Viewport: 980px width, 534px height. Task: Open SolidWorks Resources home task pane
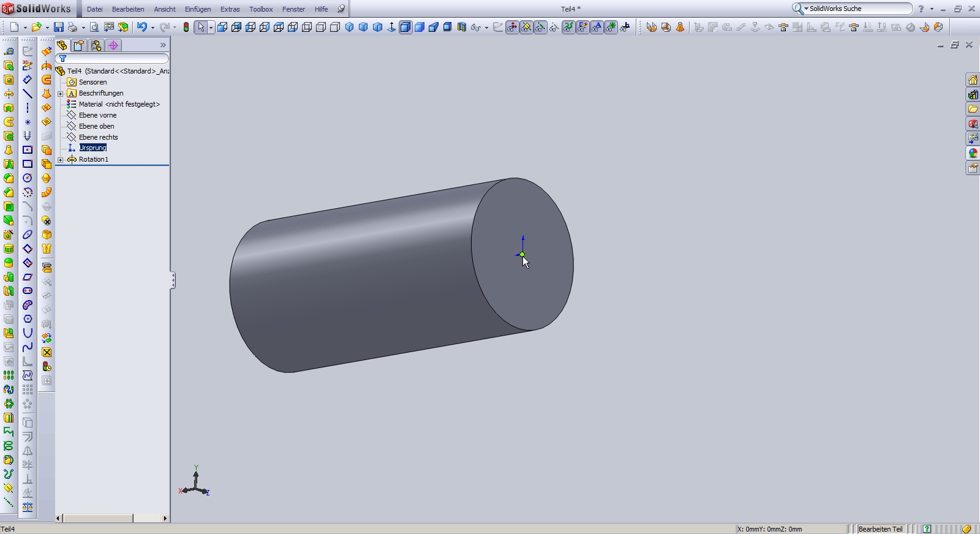(973, 80)
